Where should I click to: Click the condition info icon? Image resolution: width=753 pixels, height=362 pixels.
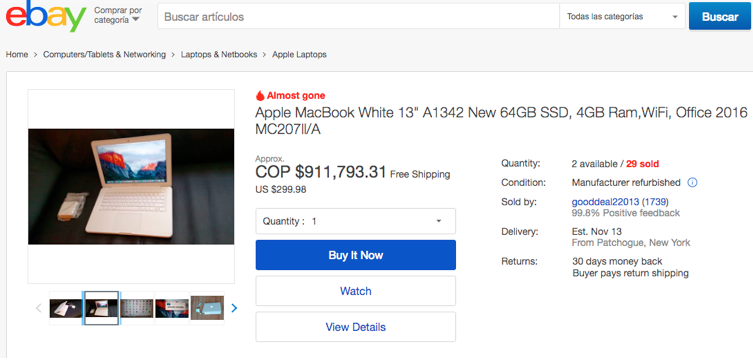692,182
